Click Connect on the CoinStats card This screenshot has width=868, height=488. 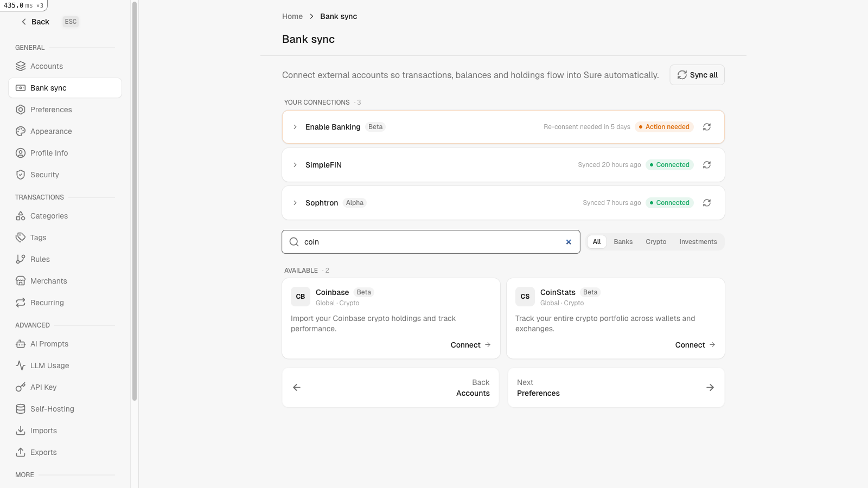click(695, 345)
